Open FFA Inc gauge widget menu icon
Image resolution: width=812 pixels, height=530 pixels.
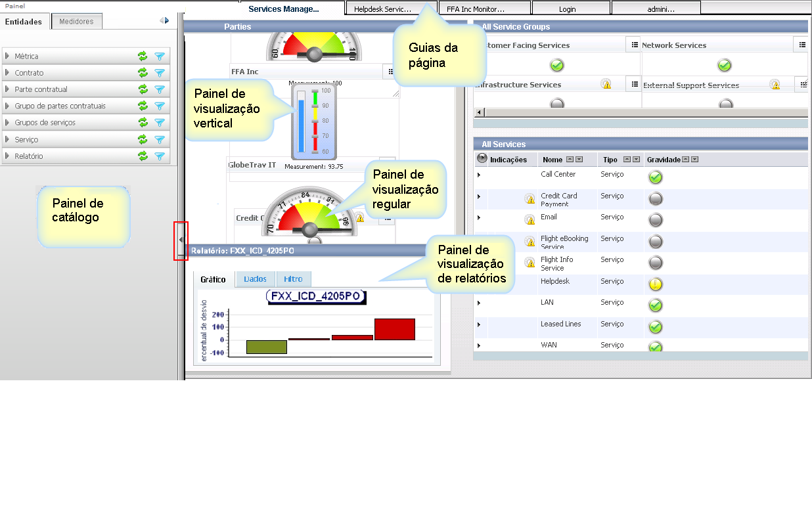(391, 72)
